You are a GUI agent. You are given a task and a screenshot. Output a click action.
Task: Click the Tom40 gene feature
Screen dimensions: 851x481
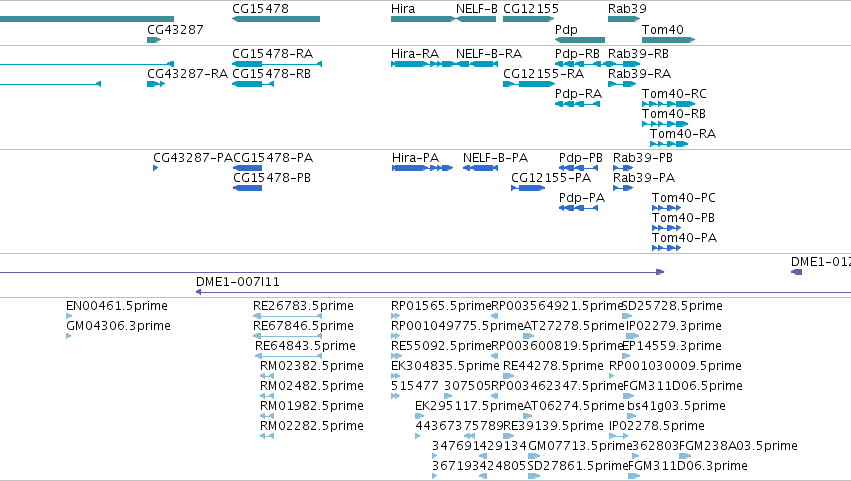(x=668, y=40)
